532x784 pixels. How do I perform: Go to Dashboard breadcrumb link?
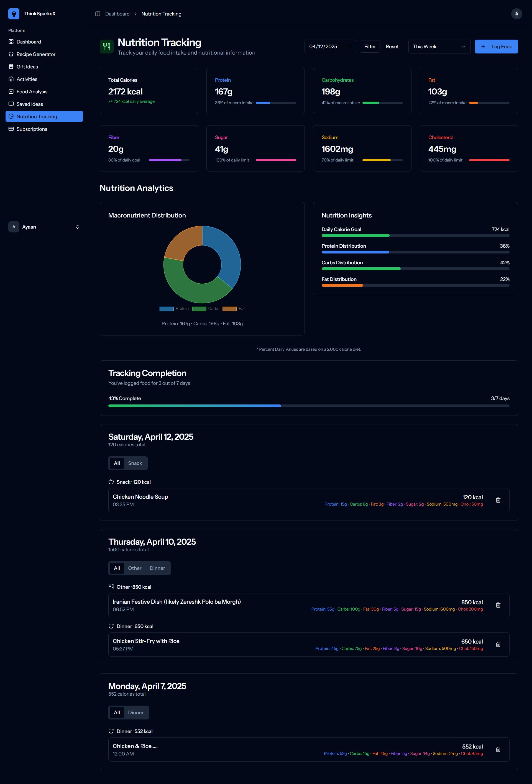(x=117, y=14)
